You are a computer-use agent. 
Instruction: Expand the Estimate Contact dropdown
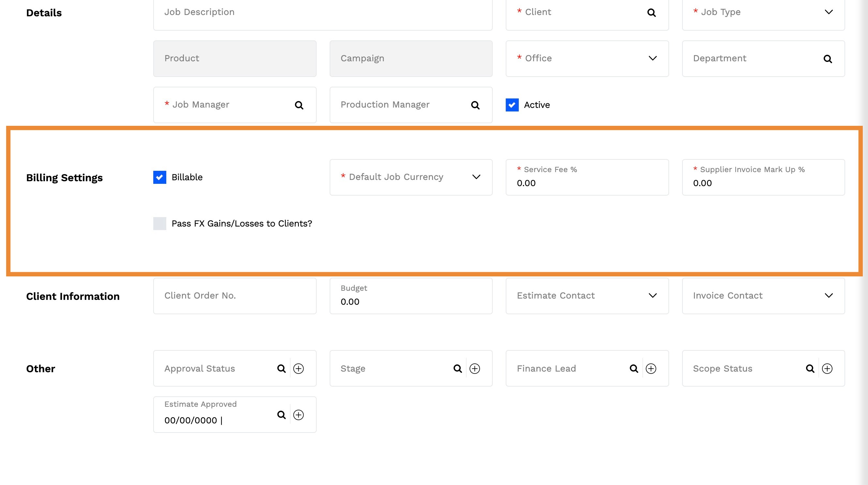pos(653,296)
